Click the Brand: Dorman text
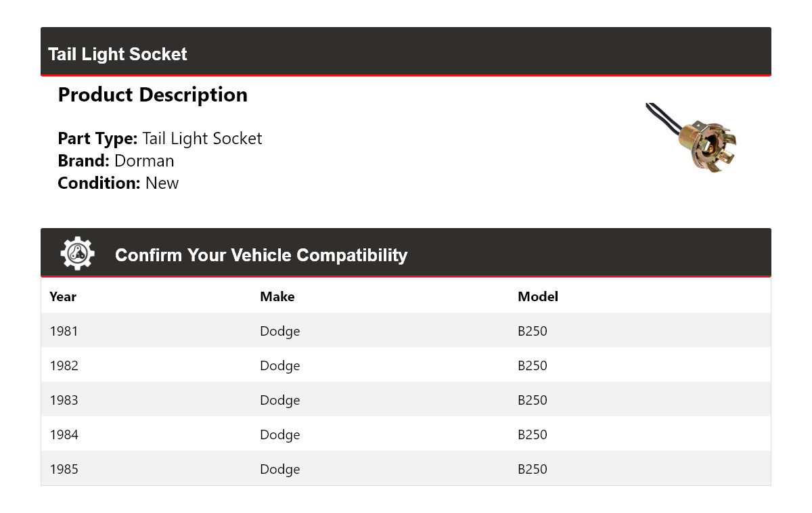 pyautogui.click(x=116, y=160)
